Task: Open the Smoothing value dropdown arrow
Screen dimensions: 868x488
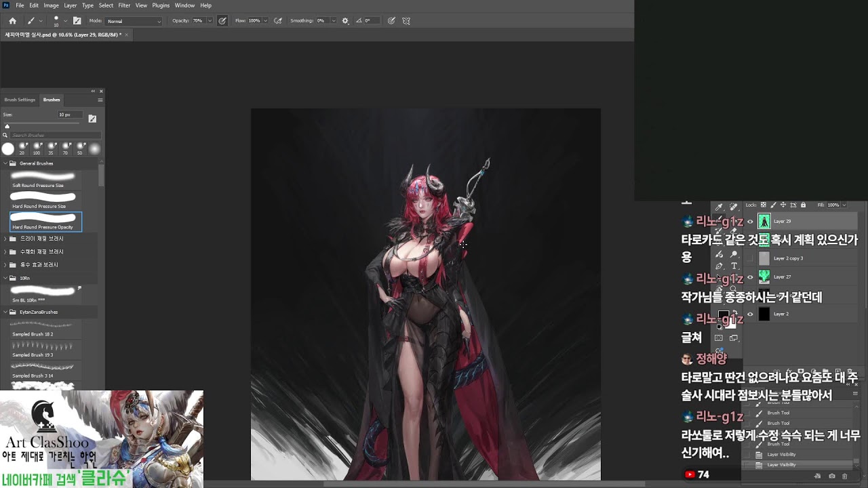Action: (335, 21)
